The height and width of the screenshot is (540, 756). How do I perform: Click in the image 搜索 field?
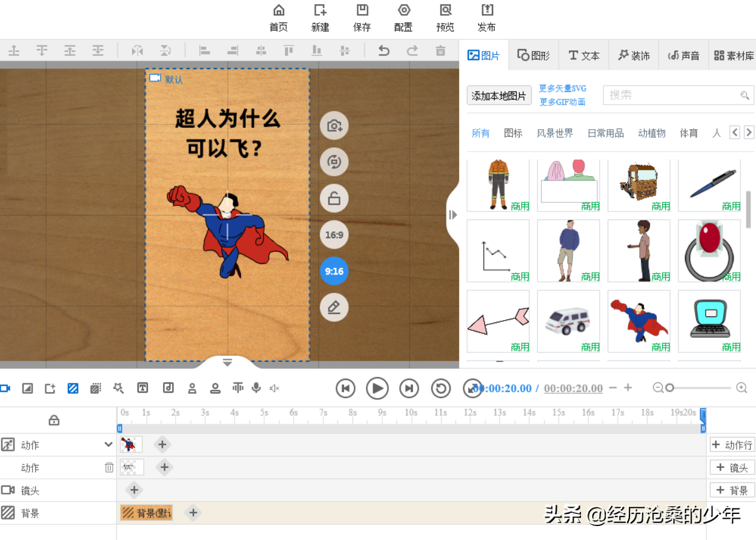[678, 95]
